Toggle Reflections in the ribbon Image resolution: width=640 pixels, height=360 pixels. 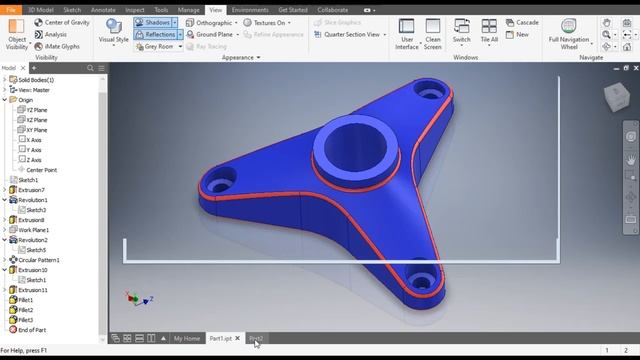click(x=156, y=35)
